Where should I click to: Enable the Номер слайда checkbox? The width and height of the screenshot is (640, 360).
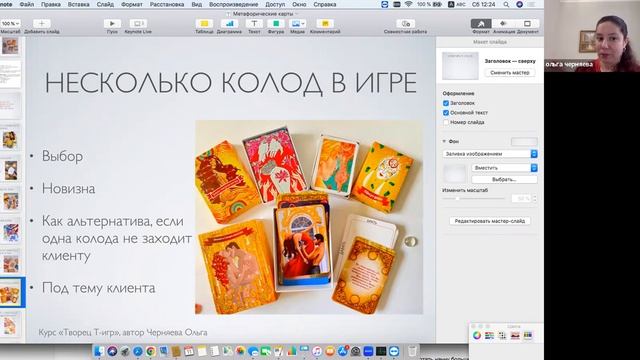coord(446,122)
